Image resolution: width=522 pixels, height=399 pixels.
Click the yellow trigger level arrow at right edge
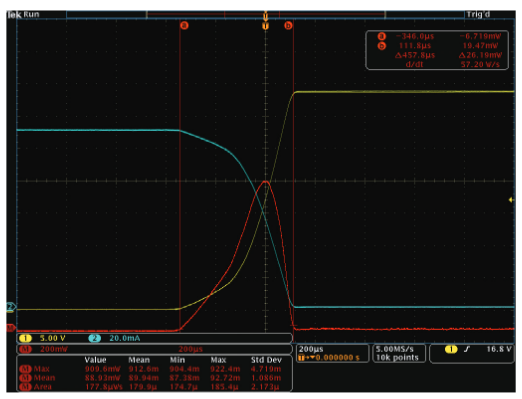click(x=511, y=200)
